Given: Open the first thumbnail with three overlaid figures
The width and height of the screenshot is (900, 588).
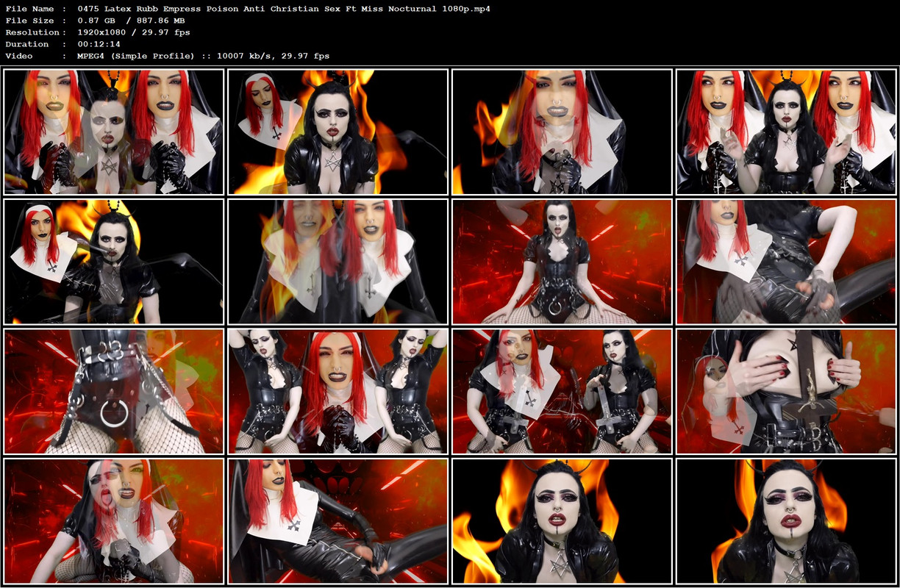Looking at the screenshot, I should pos(114,132).
